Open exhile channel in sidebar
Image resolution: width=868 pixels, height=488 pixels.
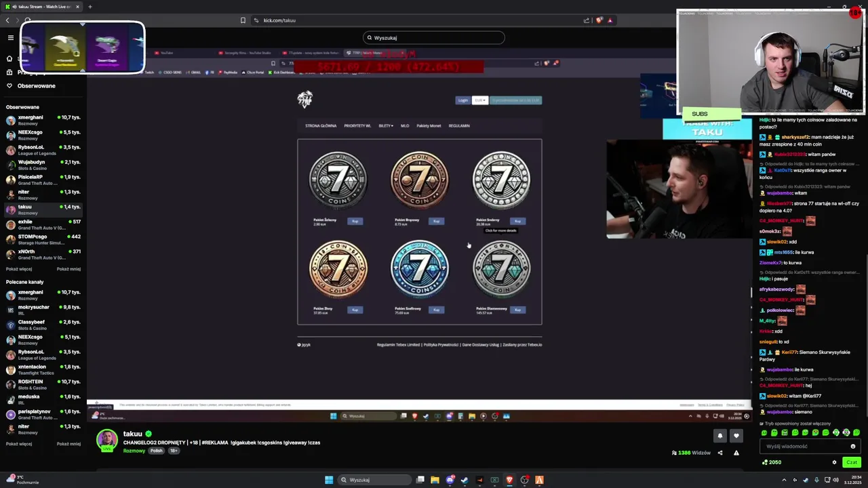(x=43, y=224)
